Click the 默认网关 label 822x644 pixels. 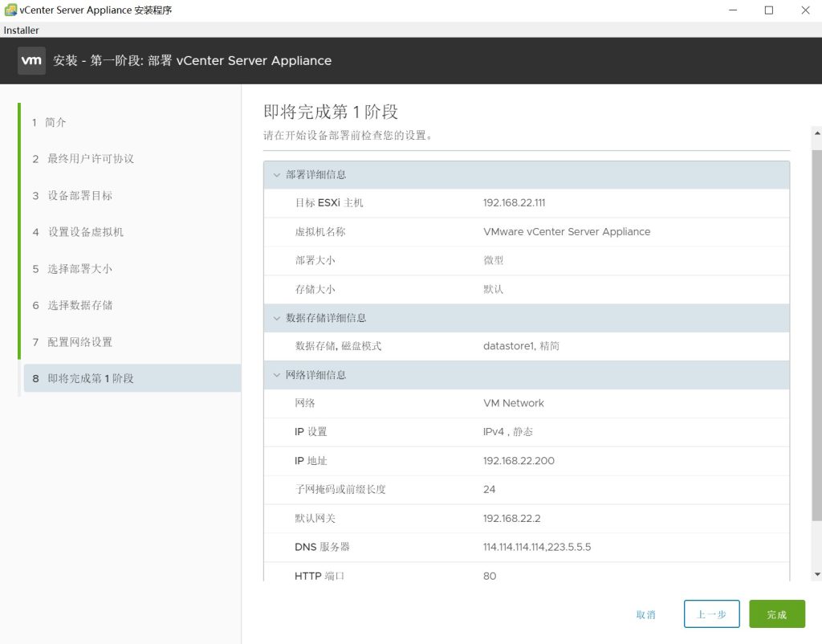point(315,518)
